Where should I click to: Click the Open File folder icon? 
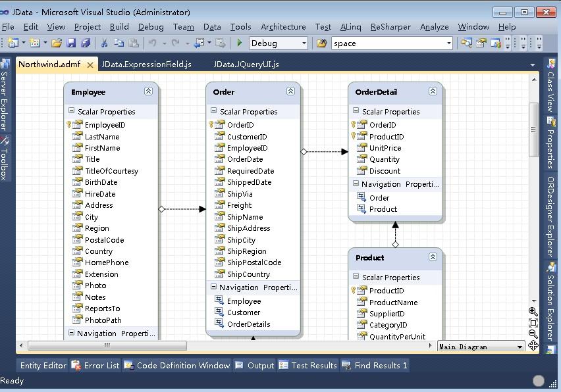(x=57, y=43)
